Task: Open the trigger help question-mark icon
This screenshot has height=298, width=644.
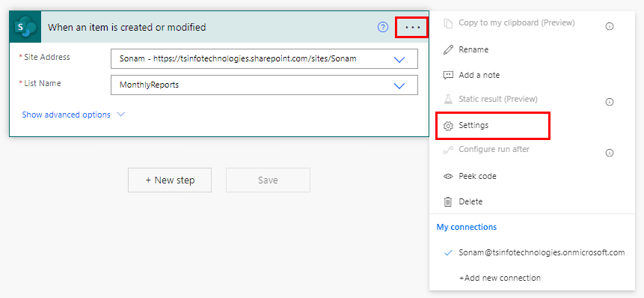Action: (x=383, y=28)
